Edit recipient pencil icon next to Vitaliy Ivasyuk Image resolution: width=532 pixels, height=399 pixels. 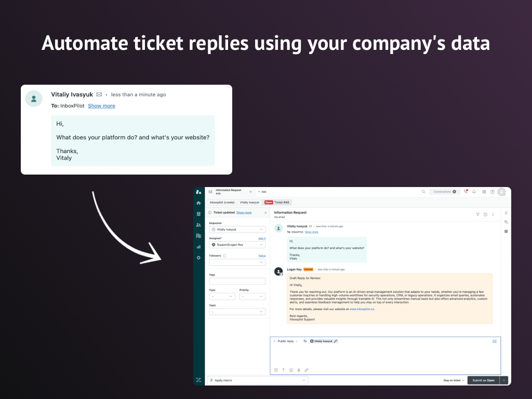click(336, 341)
